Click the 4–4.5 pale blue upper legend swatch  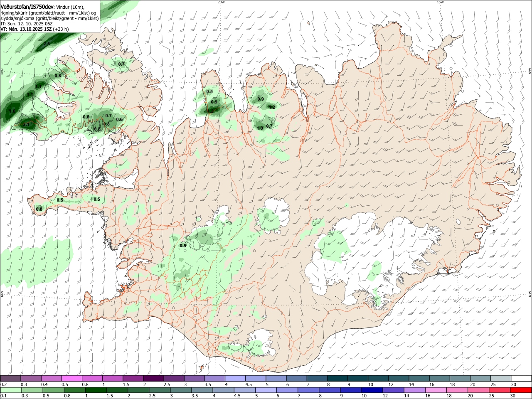click(235, 378)
